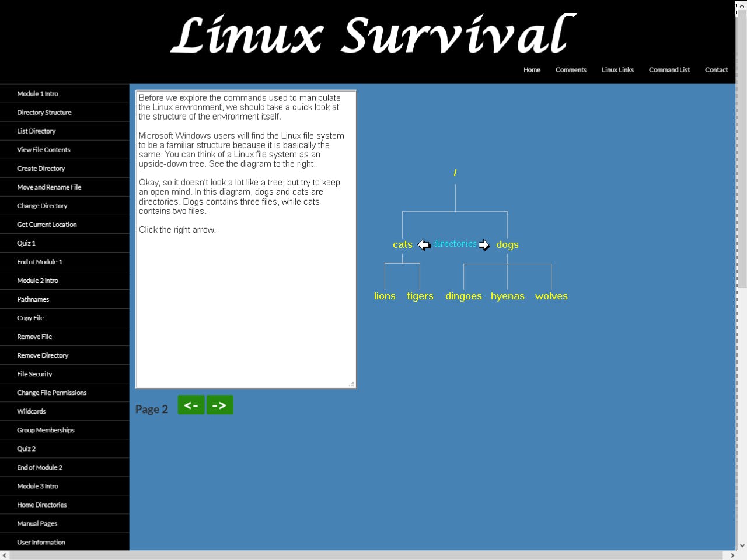
Task: Click the scroll left arrow
Action: tap(5, 555)
